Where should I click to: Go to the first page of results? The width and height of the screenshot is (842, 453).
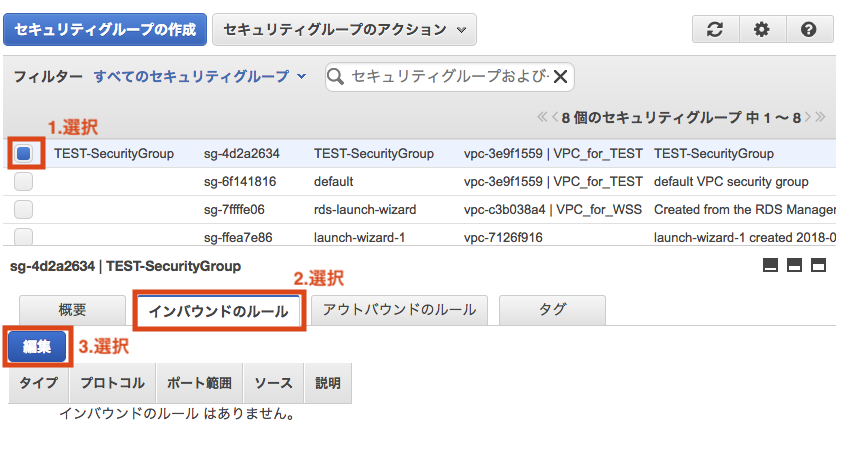(542, 117)
